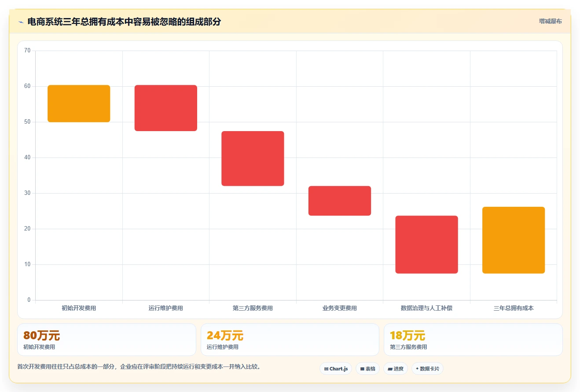Click the footnote starting 首次开发费用往往
Screen dimensions: 580x392
click(140, 366)
